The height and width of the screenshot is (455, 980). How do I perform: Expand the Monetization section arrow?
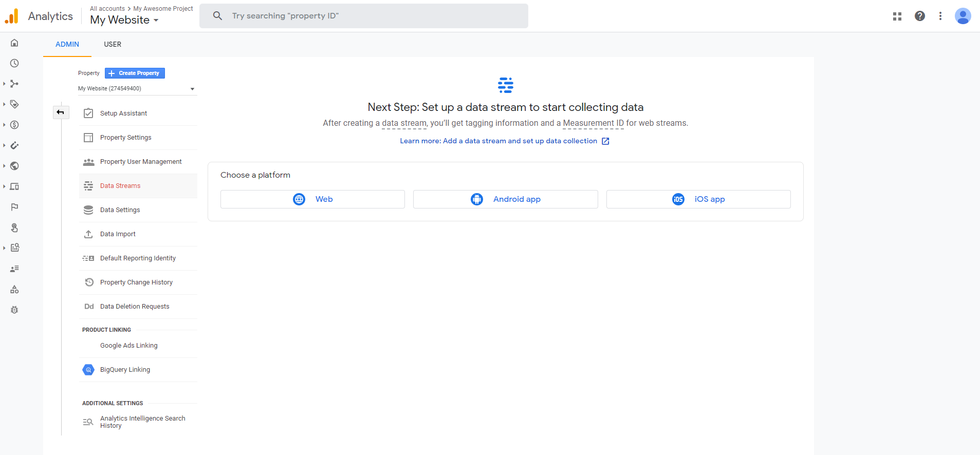(x=4, y=125)
